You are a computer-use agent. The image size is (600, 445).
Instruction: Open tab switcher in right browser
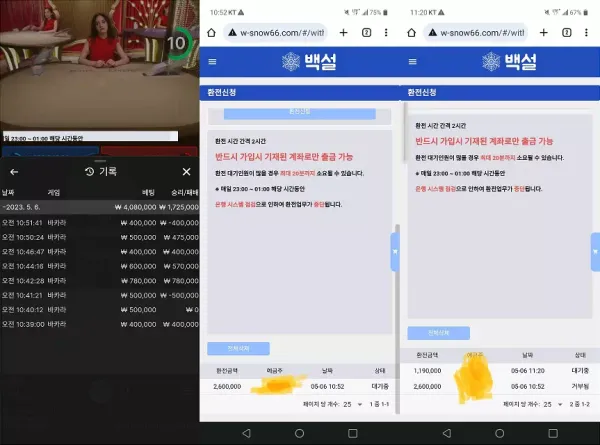[567, 33]
